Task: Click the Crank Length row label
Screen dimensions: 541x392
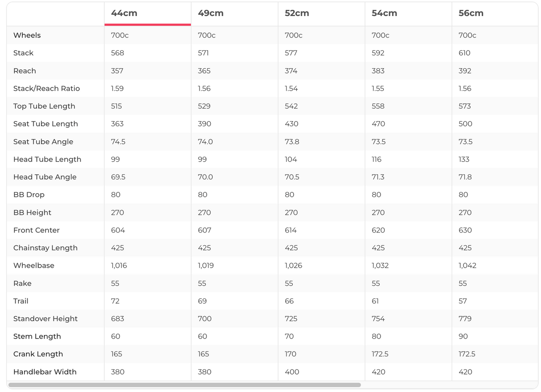Action: (x=38, y=354)
